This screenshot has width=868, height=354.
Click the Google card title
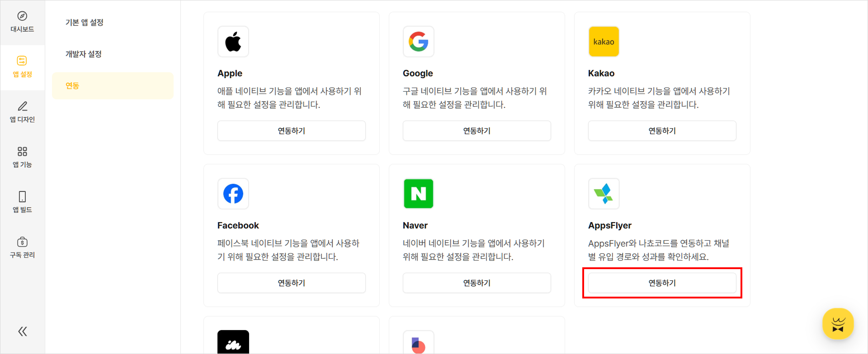[418, 73]
